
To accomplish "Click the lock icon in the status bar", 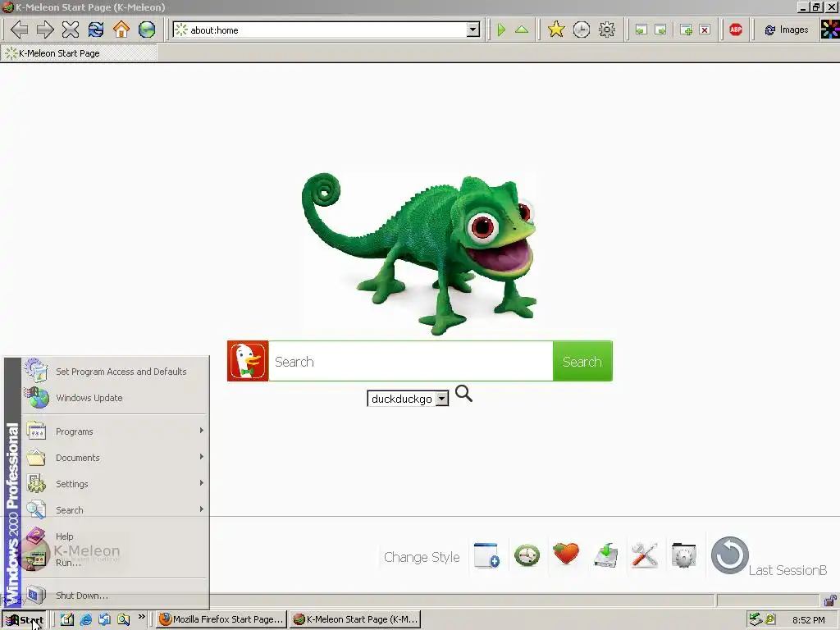I will click(830, 600).
